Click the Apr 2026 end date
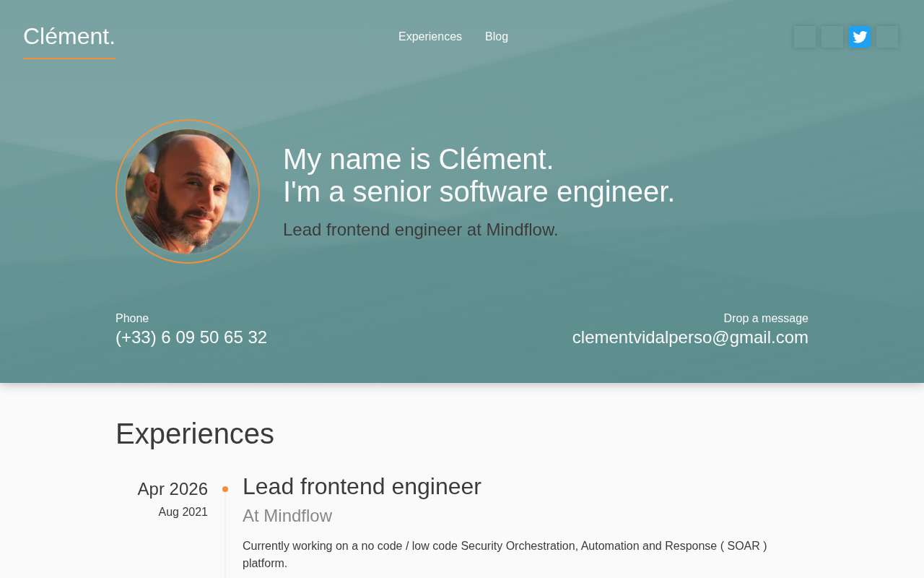This screenshot has height=578, width=924. click(x=173, y=489)
